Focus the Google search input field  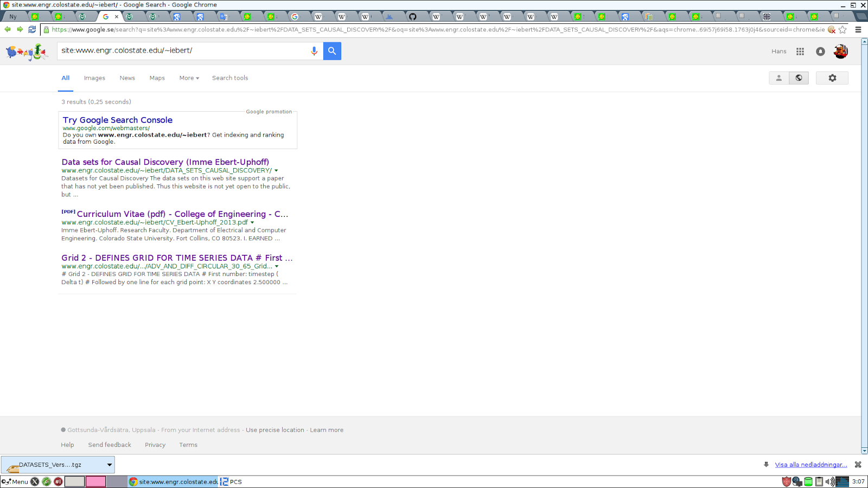click(x=182, y=51)
